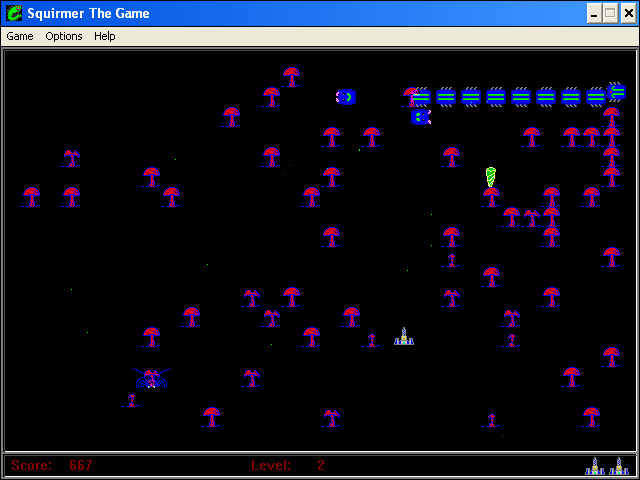Viewport: 640px width, 480px height.
Task: Click the Level value 2
Action: pos(321,465)
